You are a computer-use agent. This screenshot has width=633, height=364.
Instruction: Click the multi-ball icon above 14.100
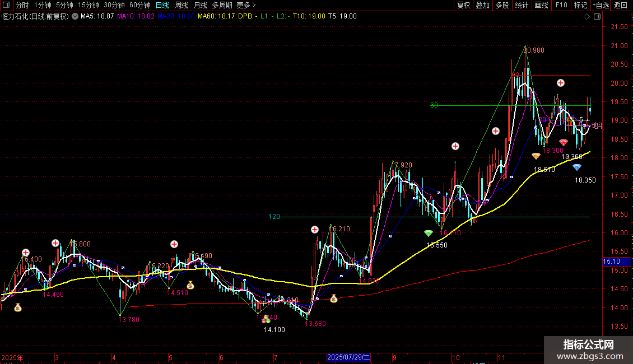coord(266,320)
